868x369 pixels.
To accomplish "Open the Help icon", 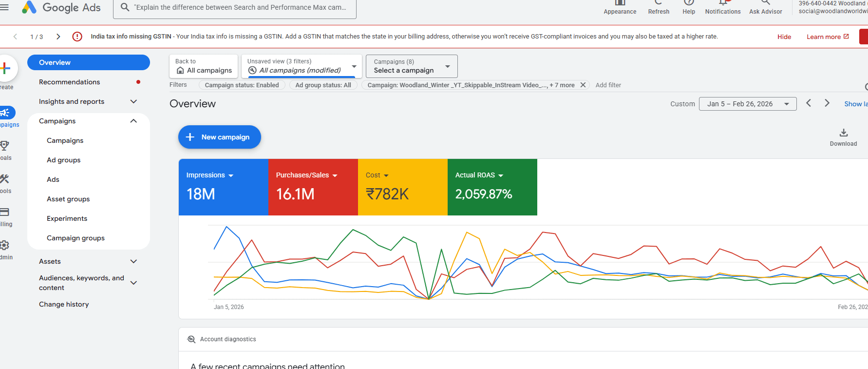I will (x=689, y=2).
